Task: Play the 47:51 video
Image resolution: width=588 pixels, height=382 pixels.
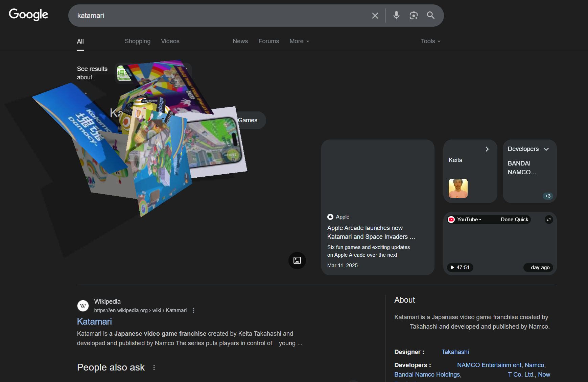Action: point(460,268)
